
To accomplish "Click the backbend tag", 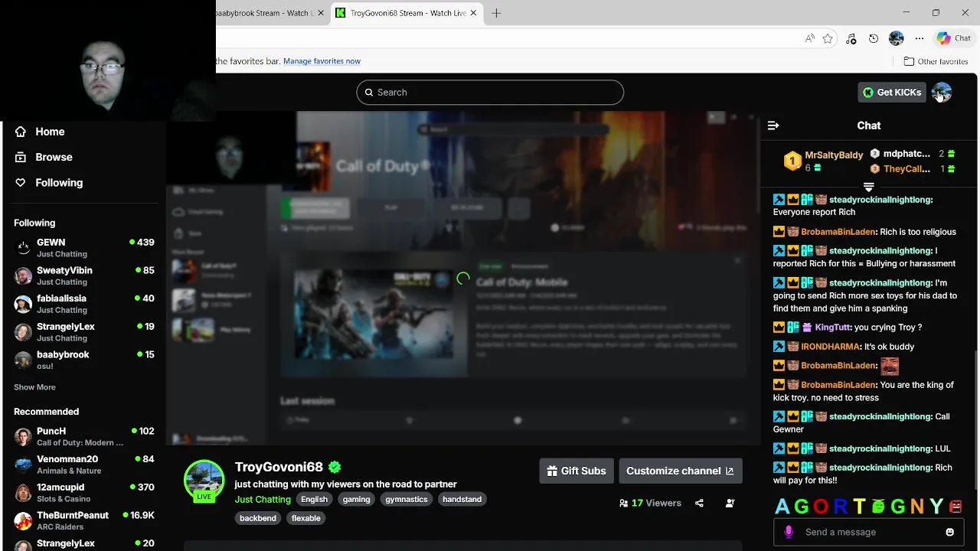I will 258,518.
